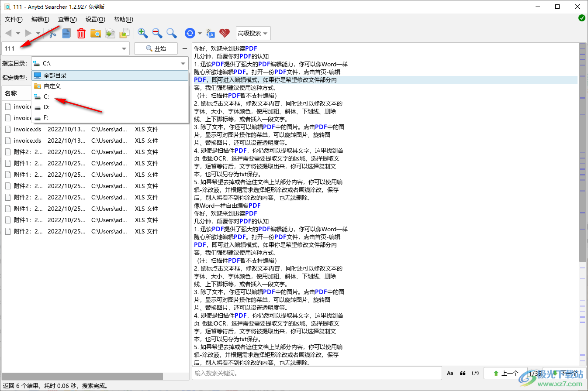Click the blue document copy icon
The image size is (588, 391).
pos(66,33)
